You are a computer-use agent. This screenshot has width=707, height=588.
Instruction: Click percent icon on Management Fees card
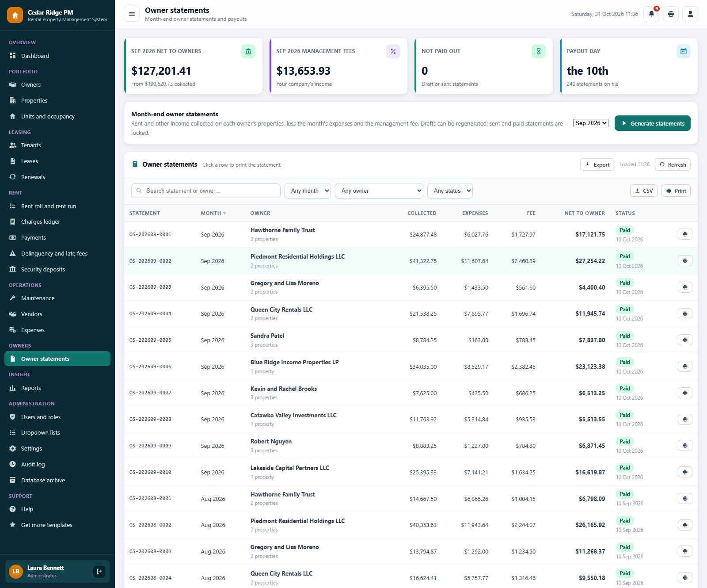[393, 51]
